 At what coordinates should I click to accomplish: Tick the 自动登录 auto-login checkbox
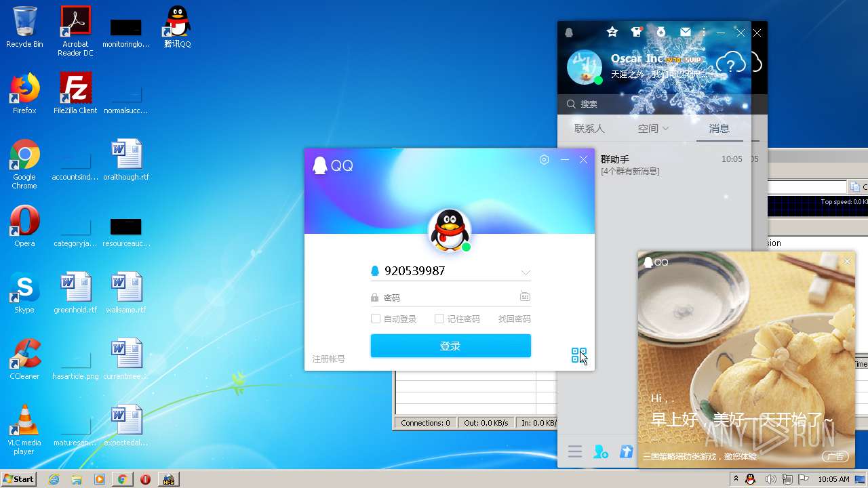(375, 319)
